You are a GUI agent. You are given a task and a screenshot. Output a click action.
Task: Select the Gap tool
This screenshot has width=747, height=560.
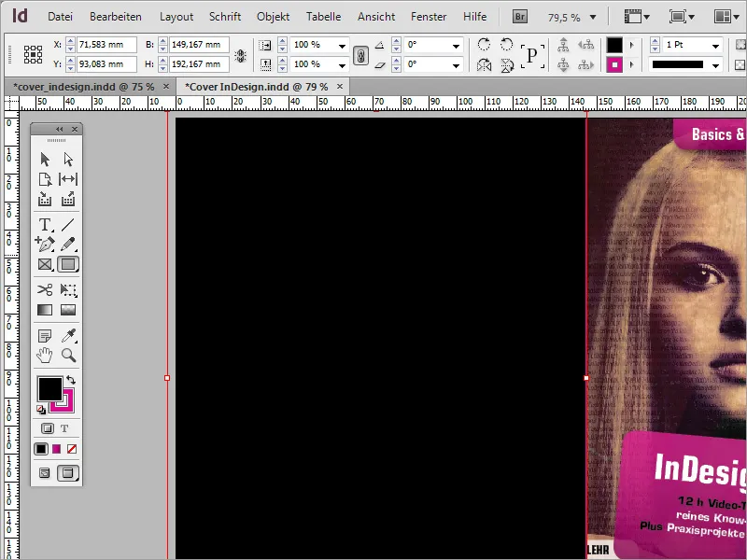[x=68, y=179]
